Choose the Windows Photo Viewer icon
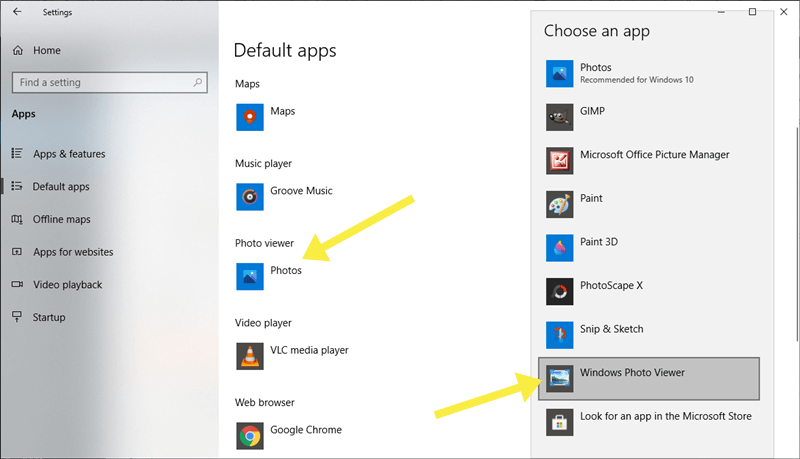Screen dimensions: 800x459 click(560, 379)
